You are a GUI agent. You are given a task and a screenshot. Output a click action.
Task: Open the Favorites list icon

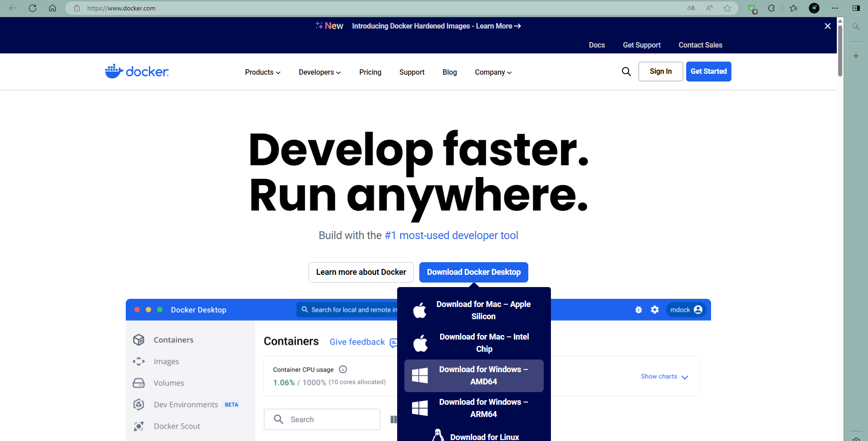(x=793, y=8)
